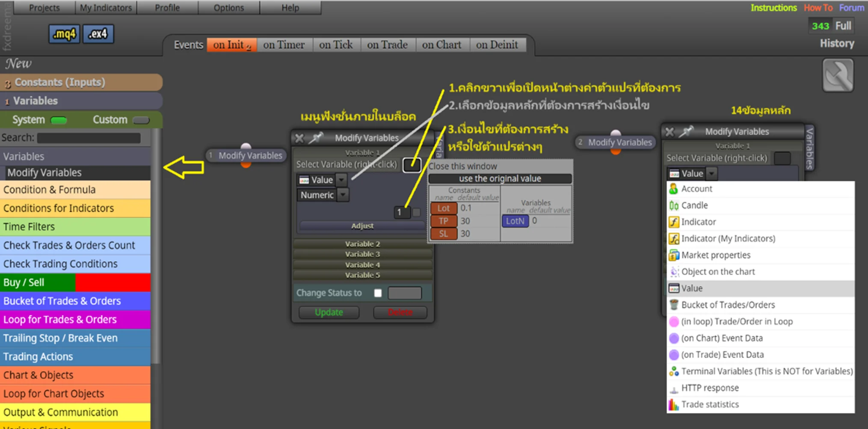
Task: Expand Variable 5 section
Action: coord(362,275)
